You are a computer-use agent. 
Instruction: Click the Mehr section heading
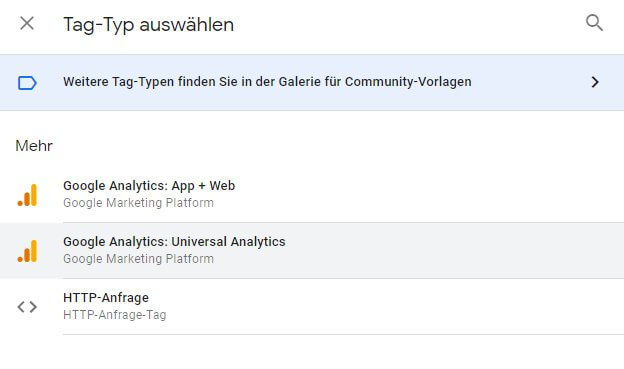click(x=34, y=146)
